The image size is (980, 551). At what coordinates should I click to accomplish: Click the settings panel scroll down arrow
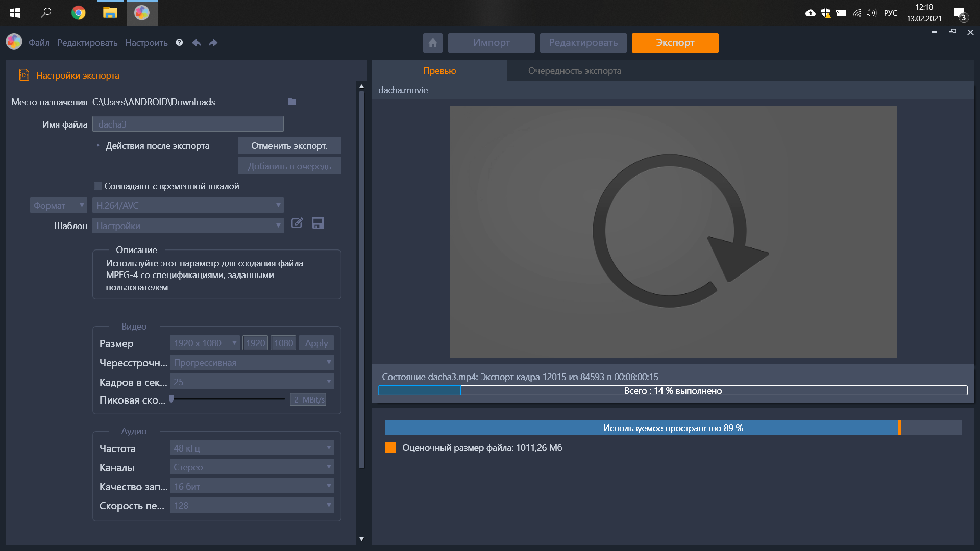pyautogui.click(x=361, y=539)
